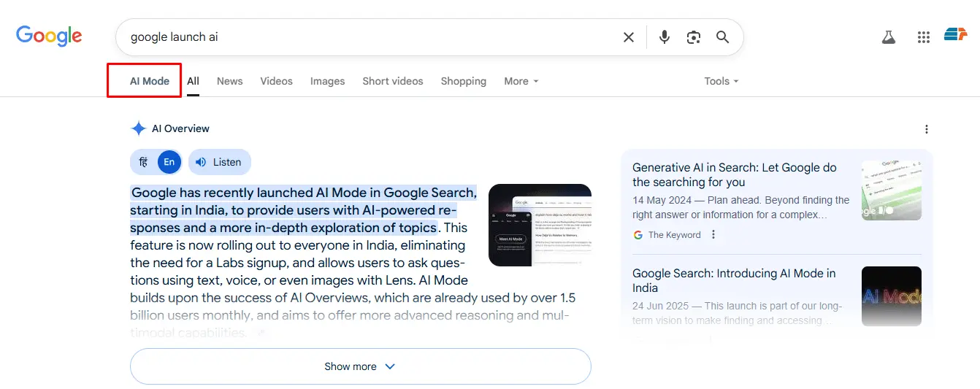Open Generative AI article thumbnail image

point(891,190)
